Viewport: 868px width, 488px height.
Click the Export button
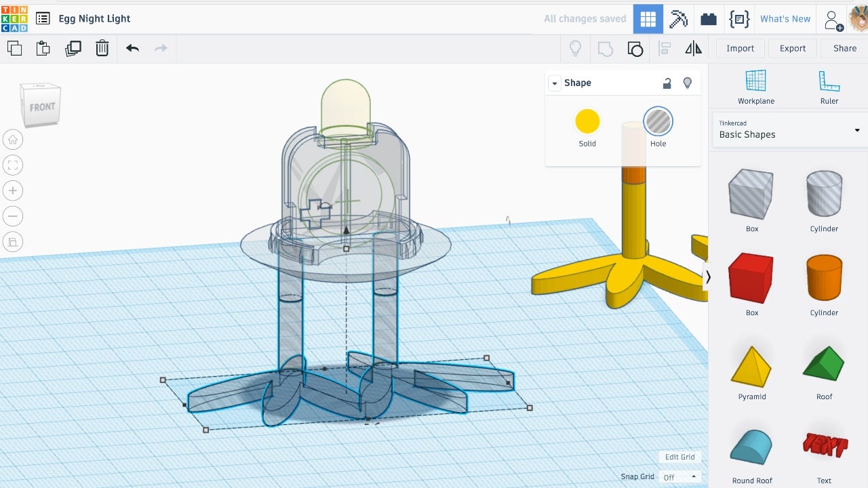[792, 48]
